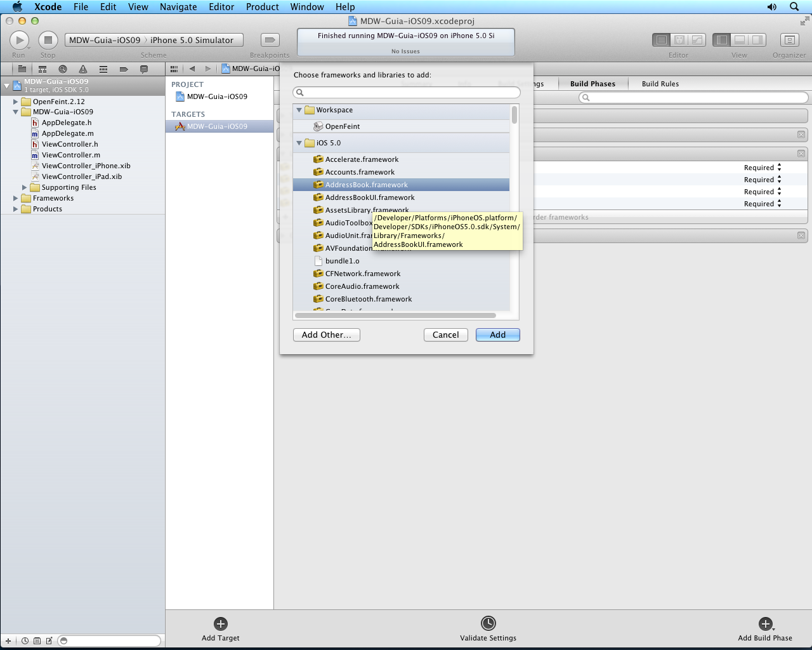The height and width of the screenshot is (650, 812).
Task: Show the Search navigator
Action: (x=63, y=69)
